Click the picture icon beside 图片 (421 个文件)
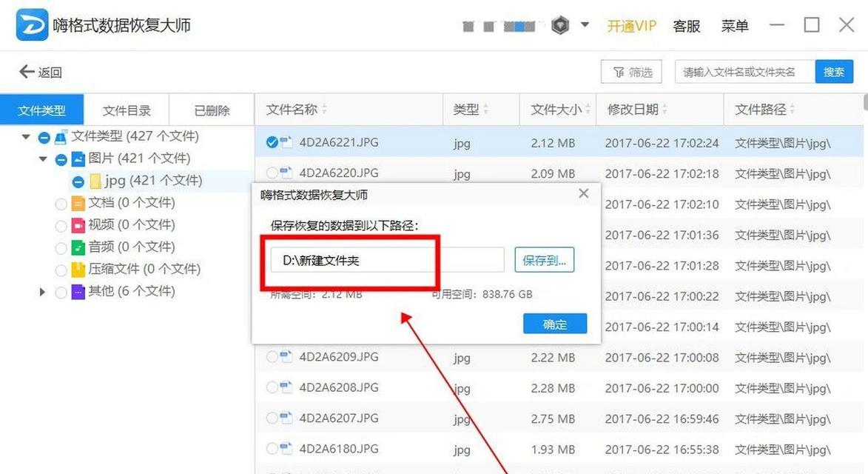 click(x=78, y=159)
